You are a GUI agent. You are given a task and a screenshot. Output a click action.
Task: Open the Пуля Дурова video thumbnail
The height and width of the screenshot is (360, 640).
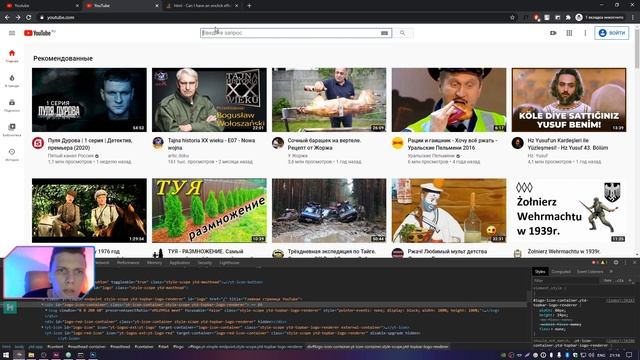click(89, 100)
